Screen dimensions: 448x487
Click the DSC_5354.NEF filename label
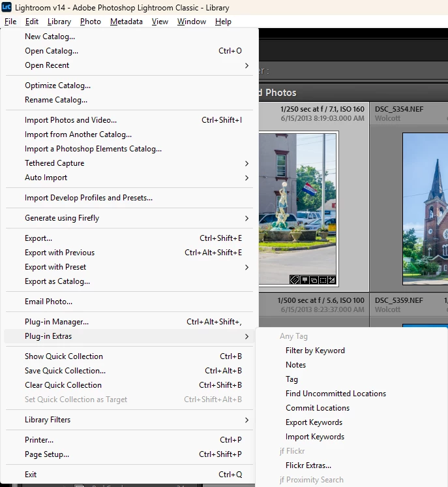[399, 109]
